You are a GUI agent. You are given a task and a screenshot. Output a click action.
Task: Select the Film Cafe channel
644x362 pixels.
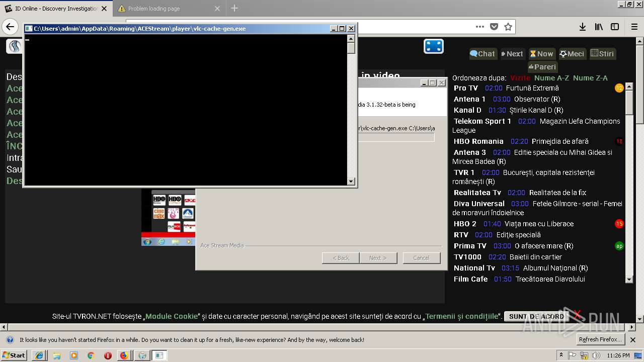471,279
